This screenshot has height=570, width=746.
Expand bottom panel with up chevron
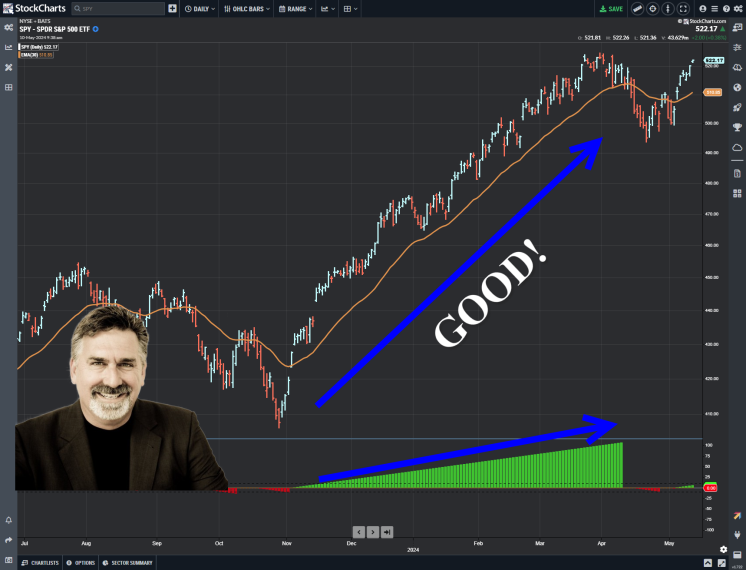708,563
